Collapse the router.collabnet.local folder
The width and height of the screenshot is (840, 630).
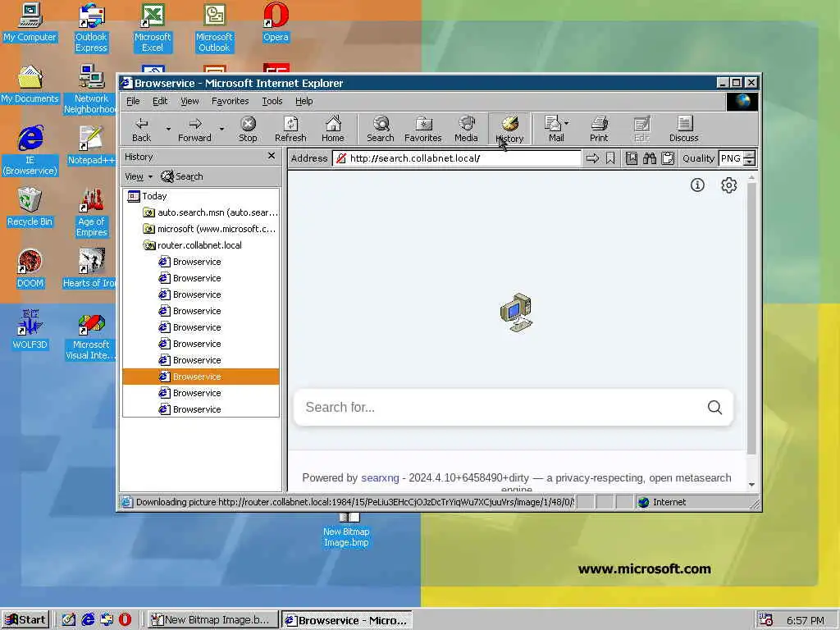pyautogui.click(x=192, y=245)
